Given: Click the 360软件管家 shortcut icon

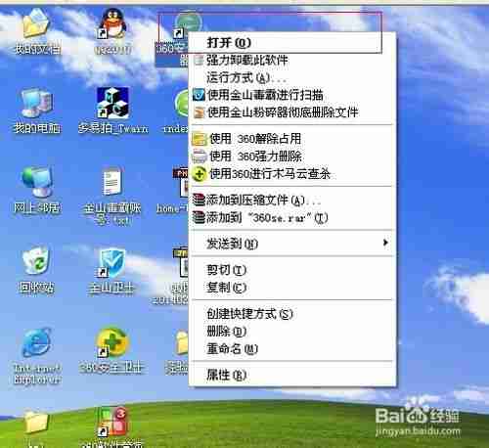Looking at the screenshot, I should pyautogui.click(x=112, y=422).
